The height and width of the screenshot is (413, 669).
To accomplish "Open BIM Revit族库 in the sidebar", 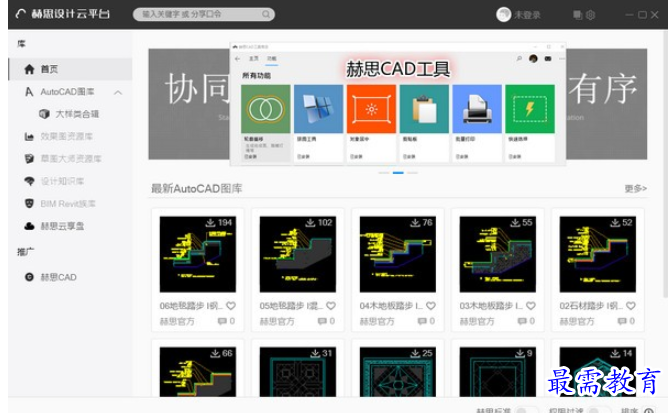I will click(x=70, y=204).
